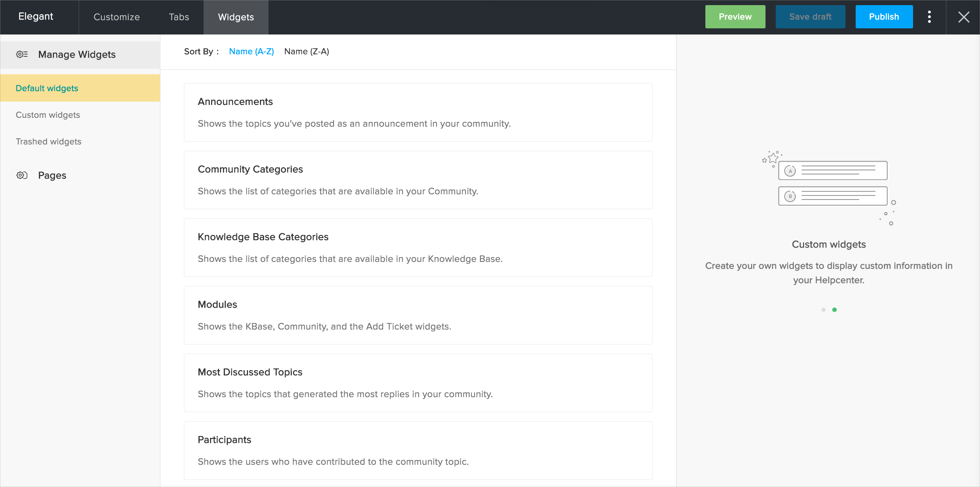Select the green second carousel dot
The height and width of the screenshot is (487, 980).
click(834, 310)
